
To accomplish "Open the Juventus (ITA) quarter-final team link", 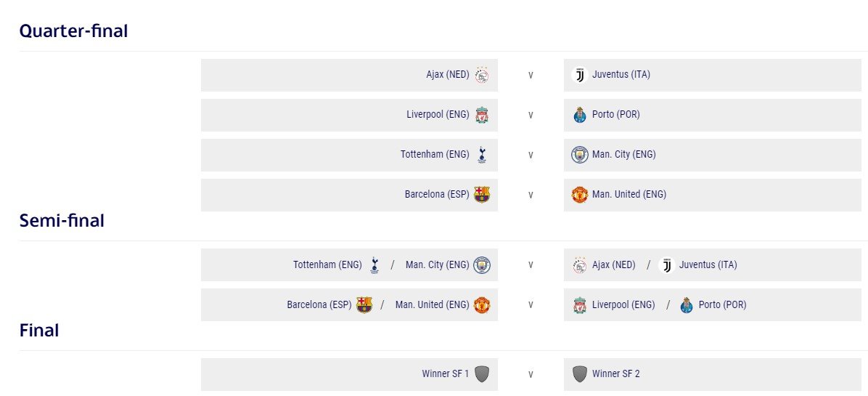I will [x=621, y=75].
